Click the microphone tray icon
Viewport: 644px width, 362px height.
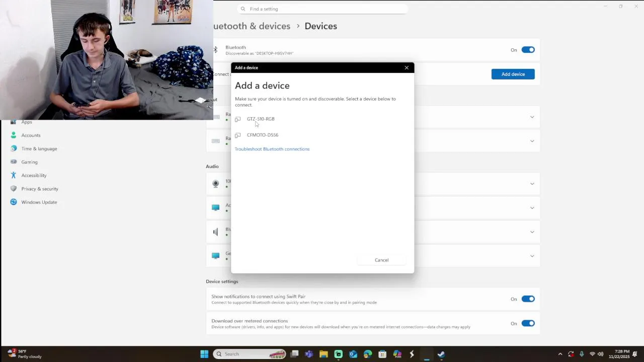[582, 354]
